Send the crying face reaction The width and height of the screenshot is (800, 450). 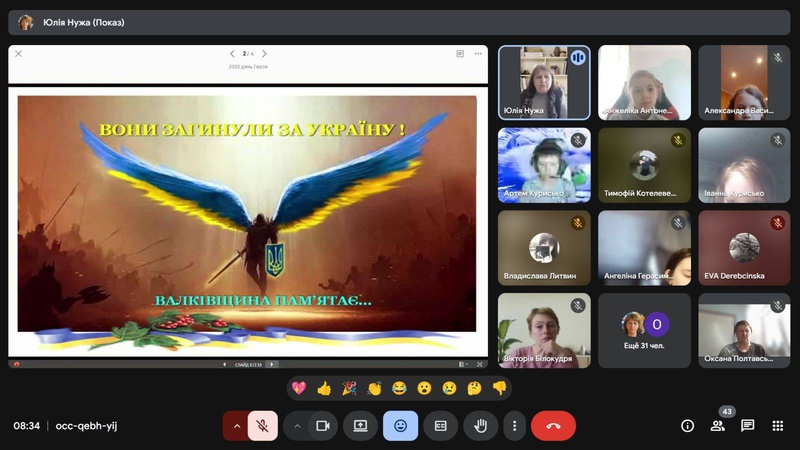click(x=449, y=388)
